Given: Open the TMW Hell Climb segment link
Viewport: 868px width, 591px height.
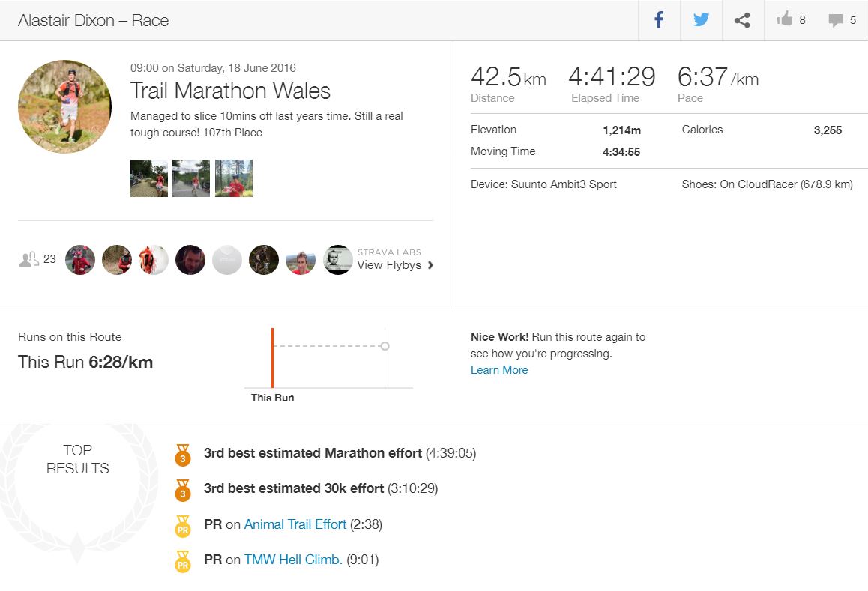Looking at the screenshot, I should click(x=293, y=560).
